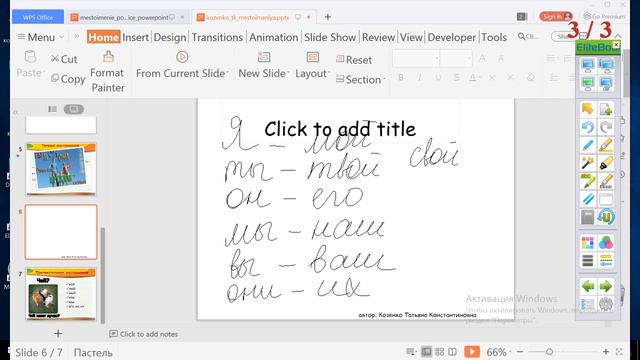
Task: Open the Developer tab
Action: [451, 37]
